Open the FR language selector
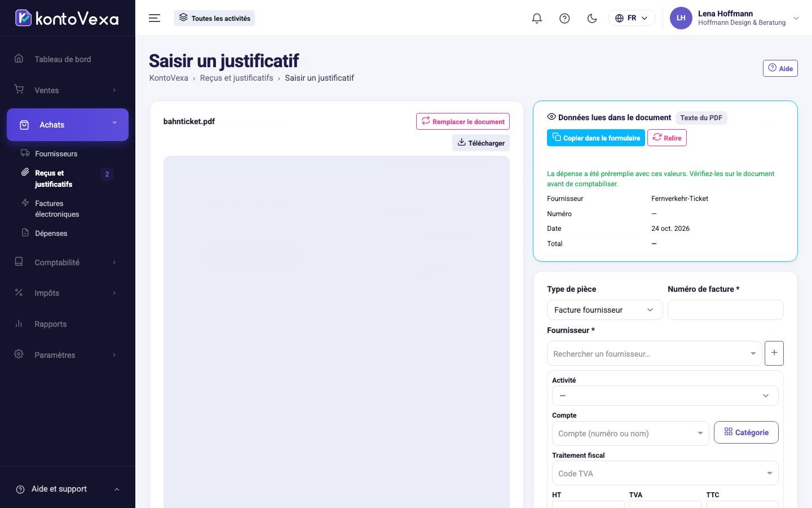This screenshot has width=812, height=508. pos(632,18)
